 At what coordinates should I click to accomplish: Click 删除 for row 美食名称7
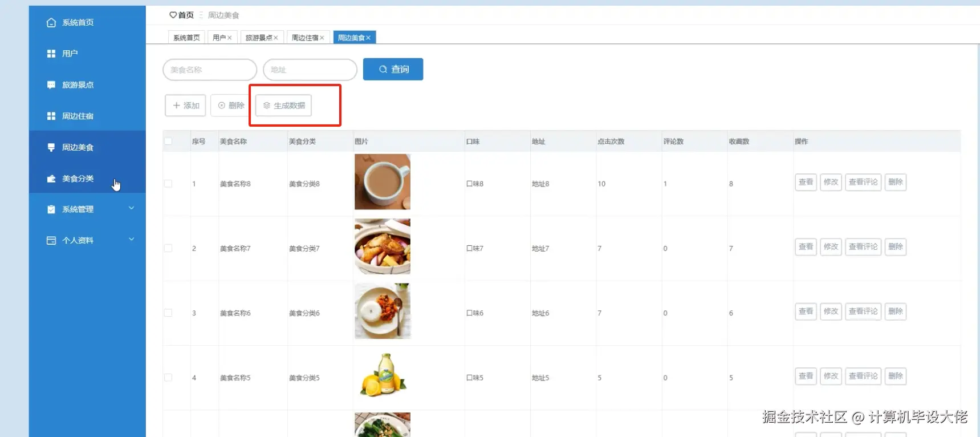[895, 246]
